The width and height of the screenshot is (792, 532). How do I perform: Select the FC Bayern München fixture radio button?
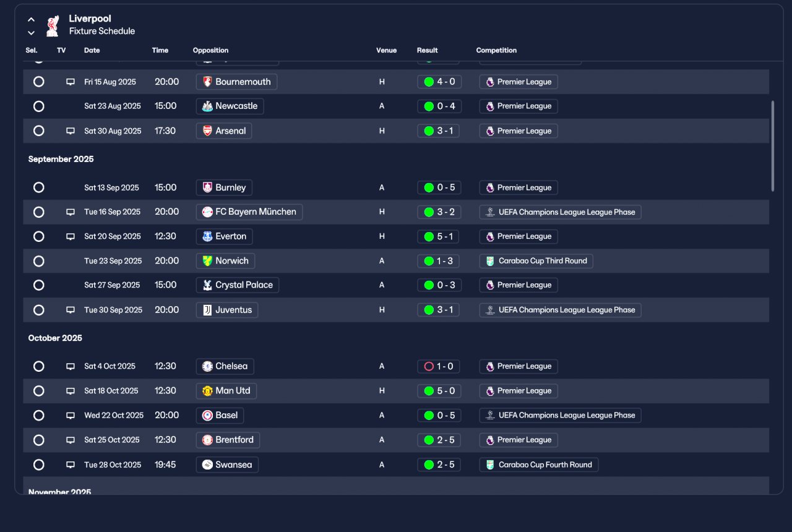39,212
